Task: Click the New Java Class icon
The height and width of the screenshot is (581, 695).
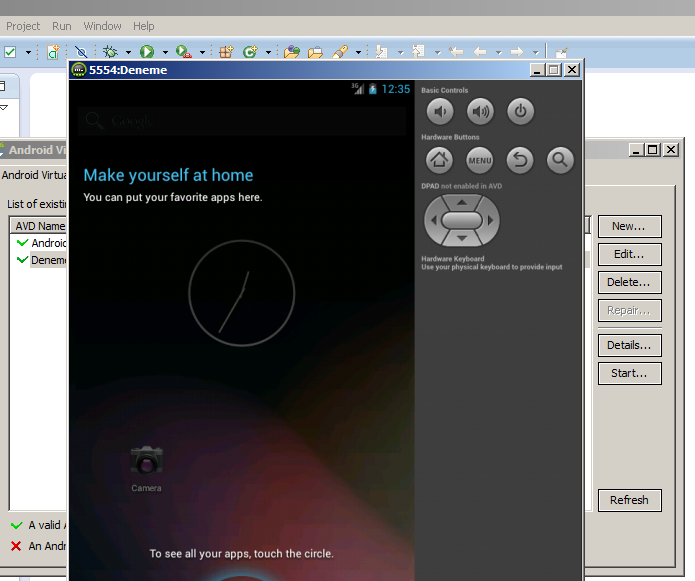Action: (x=250, y=52)
